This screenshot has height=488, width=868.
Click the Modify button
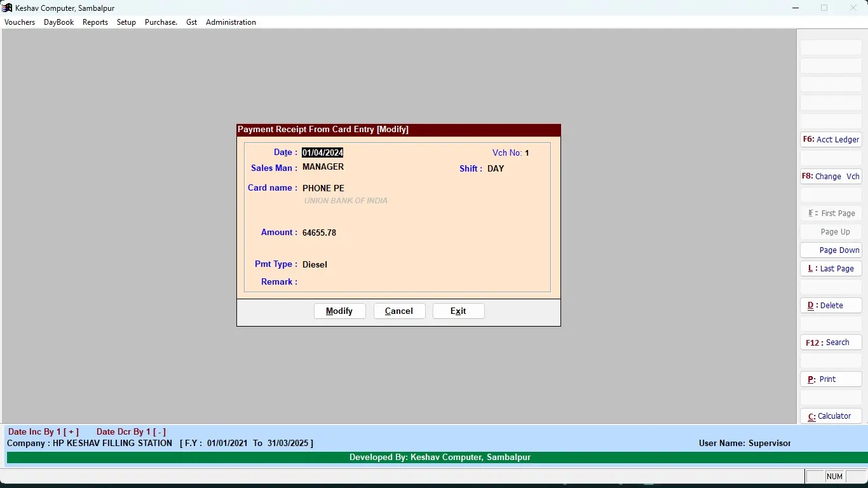click(340, 311)
